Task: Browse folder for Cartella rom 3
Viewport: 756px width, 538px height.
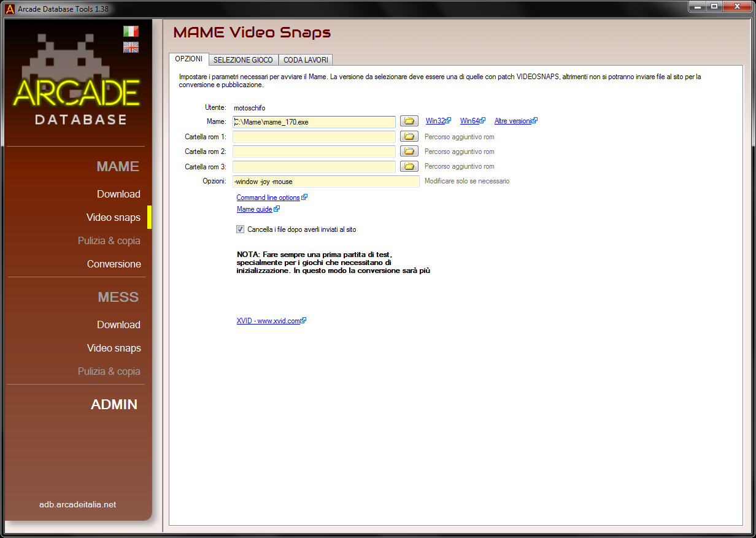Action: pos(409,166)
